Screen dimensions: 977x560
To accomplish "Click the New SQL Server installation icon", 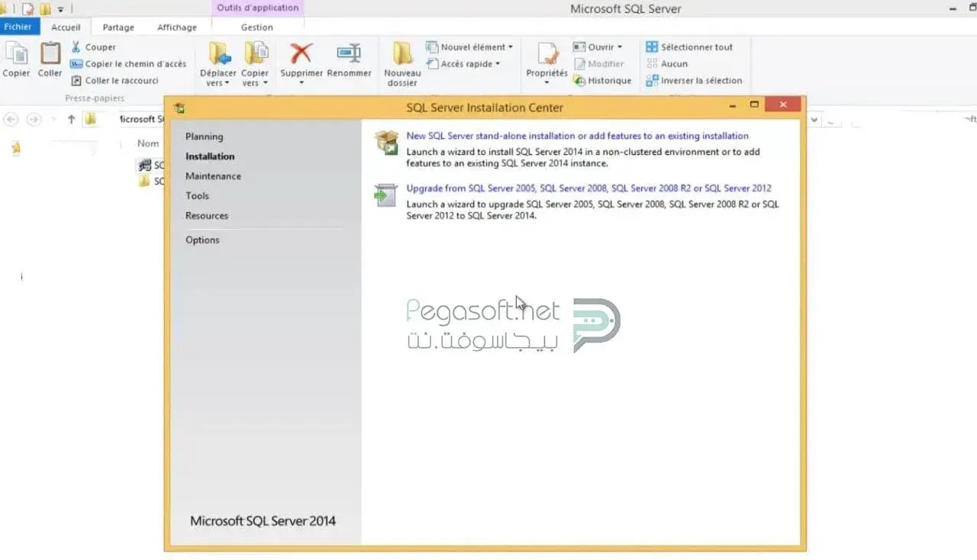I will [386, 143].
